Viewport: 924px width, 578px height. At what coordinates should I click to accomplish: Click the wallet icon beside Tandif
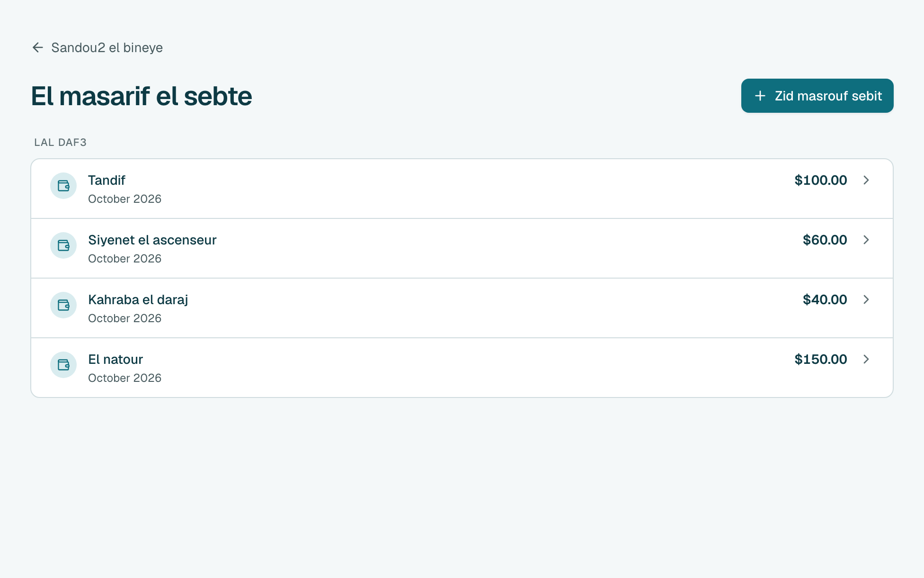point(63,186)
